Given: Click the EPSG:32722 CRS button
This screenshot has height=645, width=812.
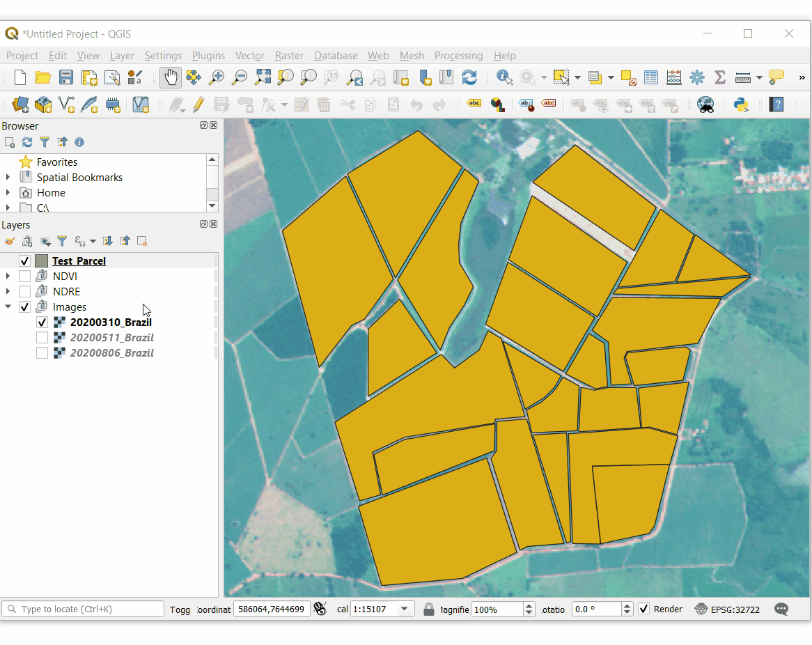Looking at the screenshot, I should (x=728, y=609).
